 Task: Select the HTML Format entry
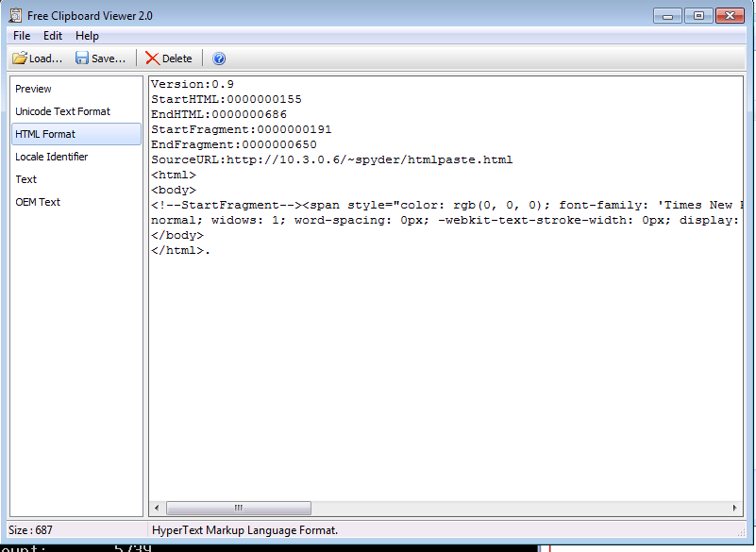tap(76, 134)
